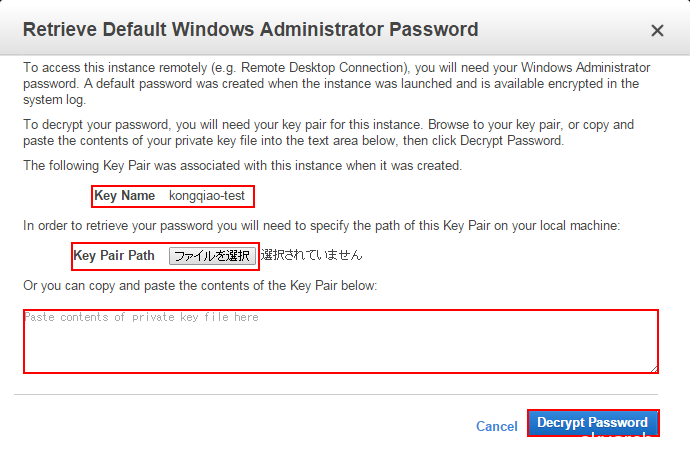
Task: Click the Key Pair Path label
Action: coord(115,256)
